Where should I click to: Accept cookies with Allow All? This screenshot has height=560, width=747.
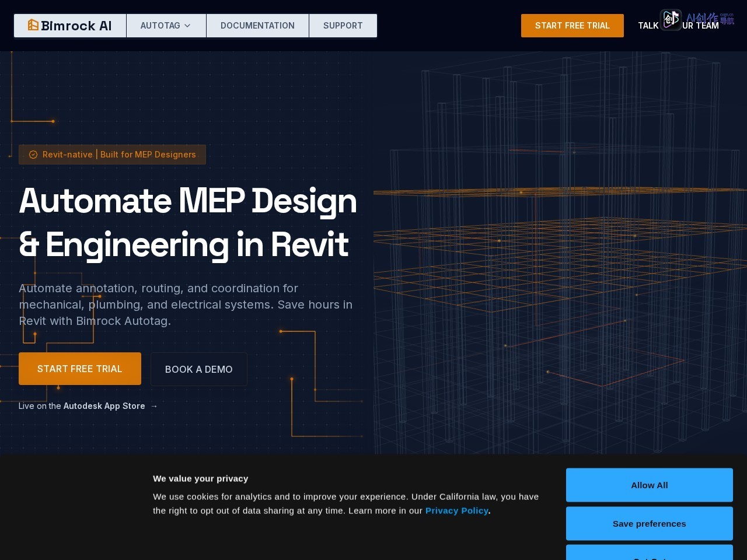(x=650, y=485)
